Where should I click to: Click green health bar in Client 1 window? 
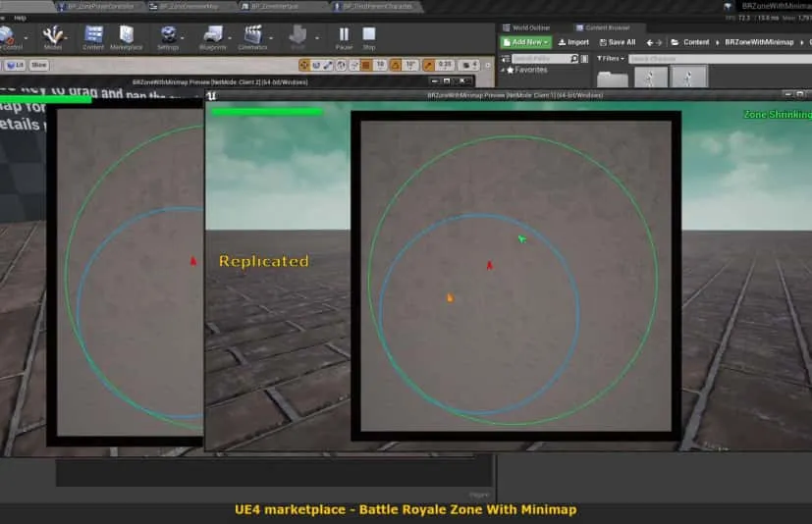(267, 111)
